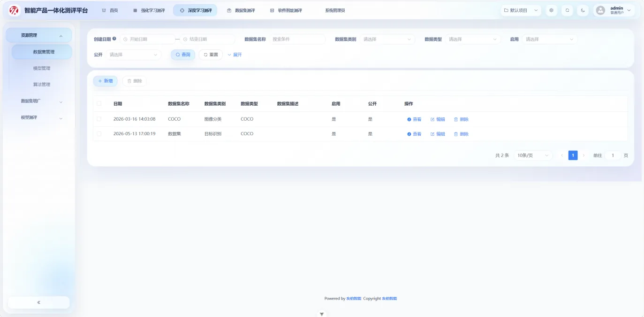Click the 2026-03-16 14:03:08 date cell
Image resolution: width=644 pixels, height=317 pixels.
(134, 119)
